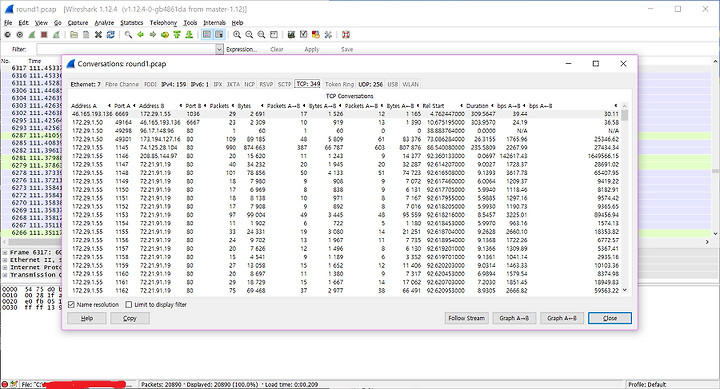Viewport: 720px width, 389px height.
Task: Open the capture interfaces list icon
Action: (x=7, y=34)
